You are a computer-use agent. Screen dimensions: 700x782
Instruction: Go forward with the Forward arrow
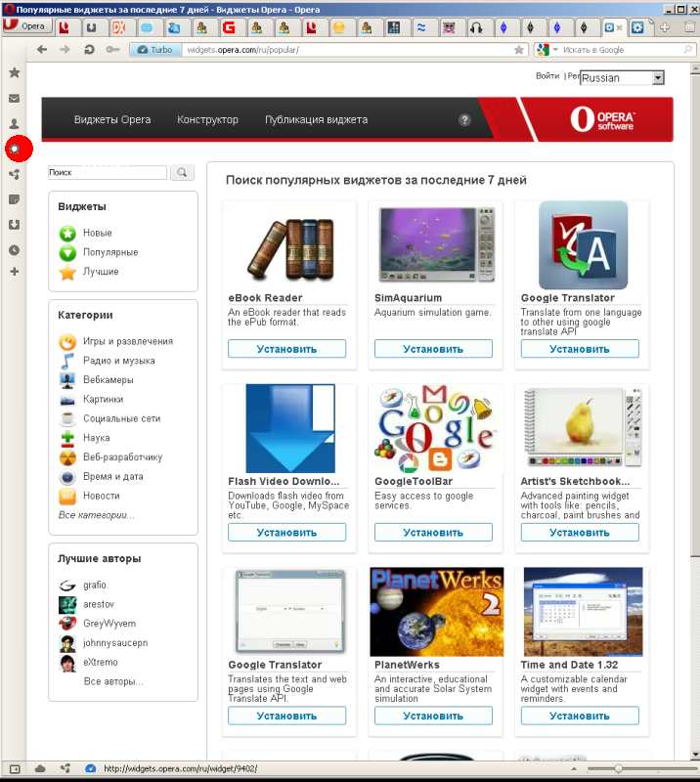click(65, 50)
